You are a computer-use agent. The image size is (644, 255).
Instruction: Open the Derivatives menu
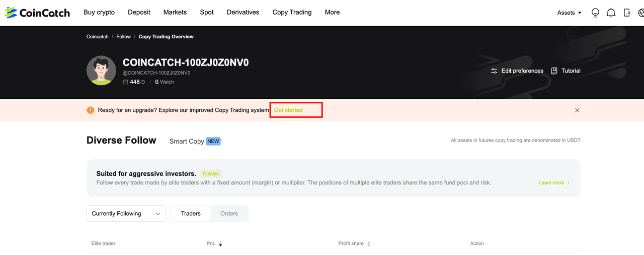click(243, 12)
